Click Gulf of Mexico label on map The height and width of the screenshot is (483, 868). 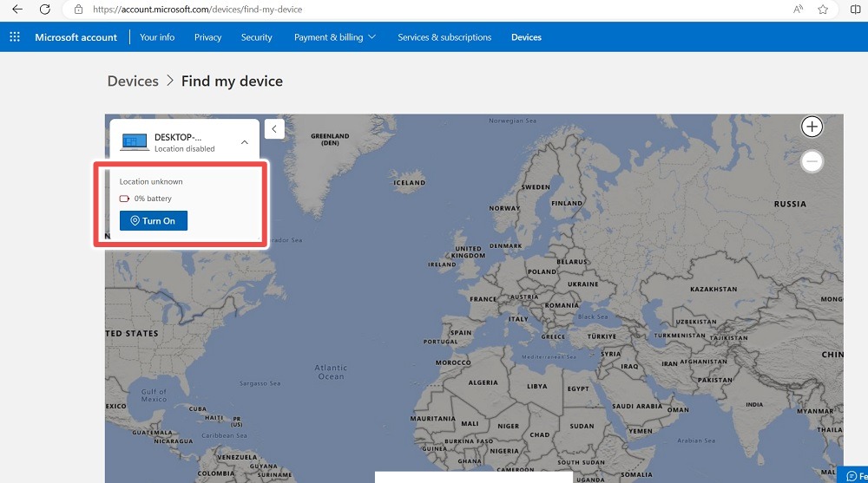[x=154, y=395]
